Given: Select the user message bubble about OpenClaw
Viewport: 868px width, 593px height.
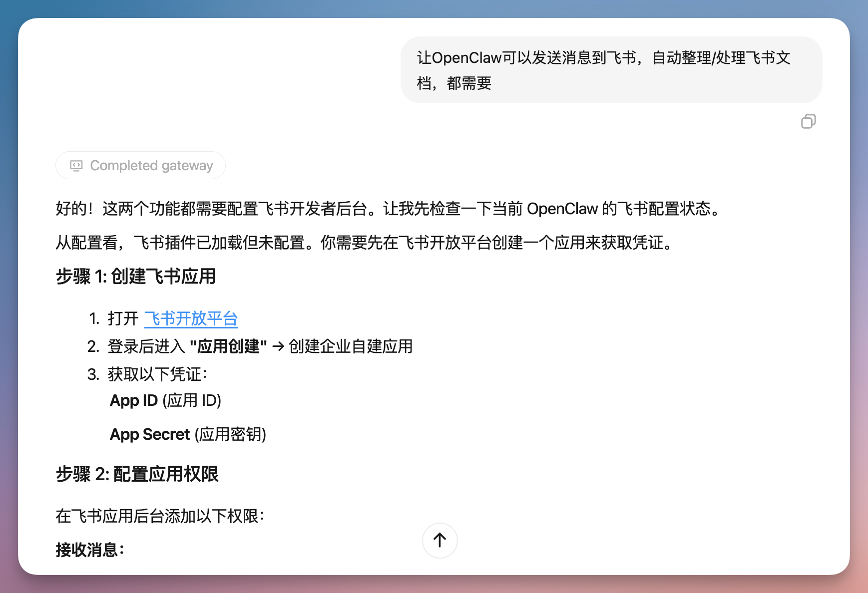Looking at the screenshot, I should [611, 70].
